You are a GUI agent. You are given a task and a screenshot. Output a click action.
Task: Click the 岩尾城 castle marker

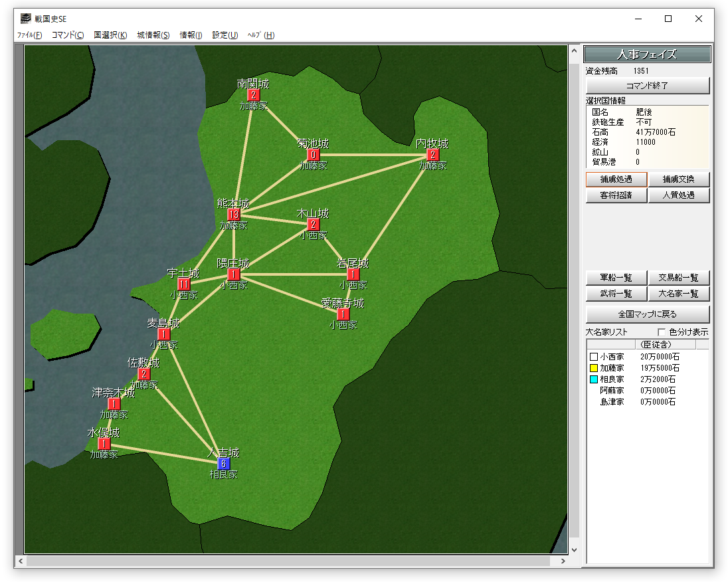353,274
